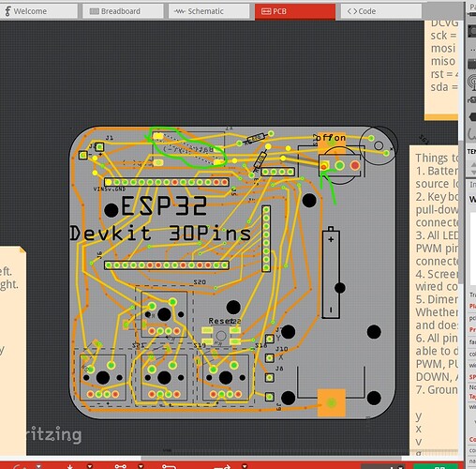
Task: Click the note line 'sck ='
Action: coord(443,36)
